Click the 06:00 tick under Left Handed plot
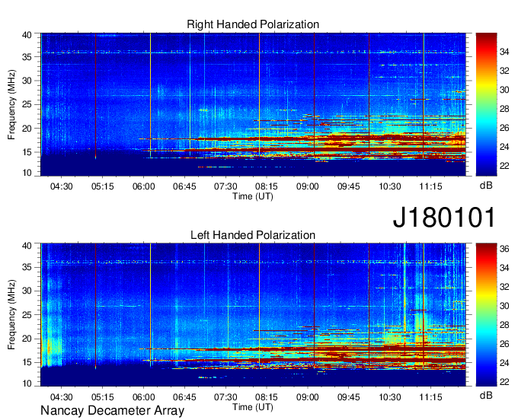 point(143,397)
